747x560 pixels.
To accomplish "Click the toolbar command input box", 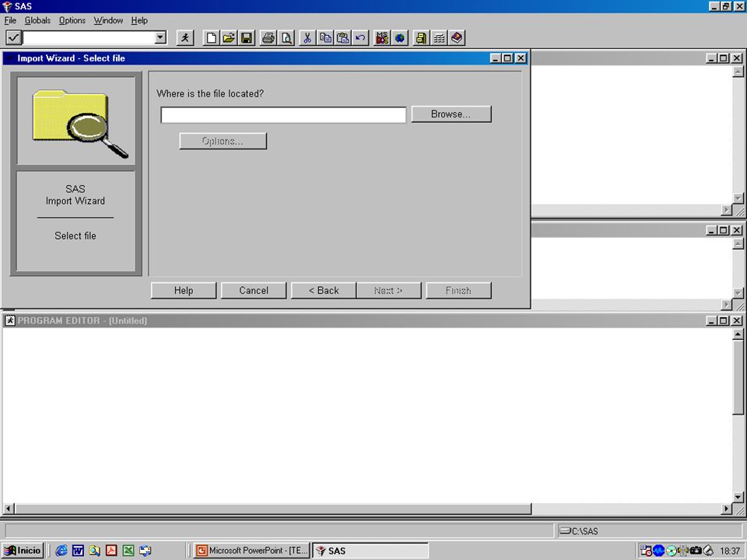I will click(x=89, y=37).
